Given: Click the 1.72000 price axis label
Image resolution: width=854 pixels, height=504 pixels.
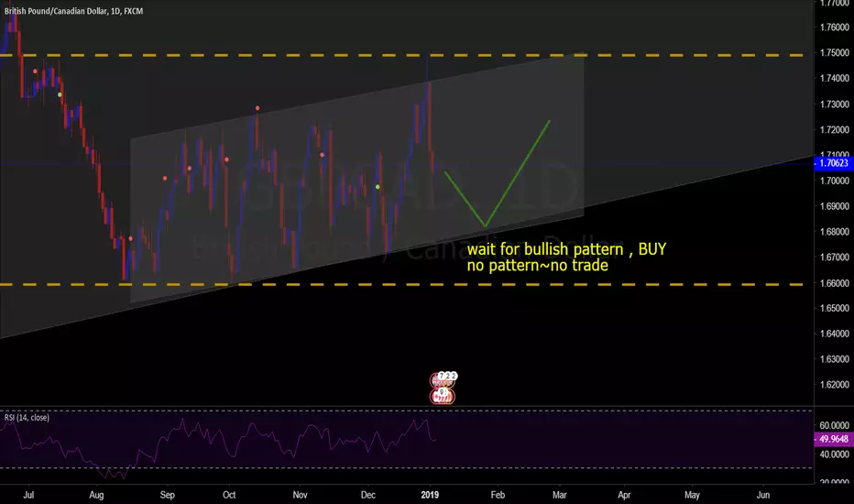Looking at the screenshot, I should click(x=835, y=130).
